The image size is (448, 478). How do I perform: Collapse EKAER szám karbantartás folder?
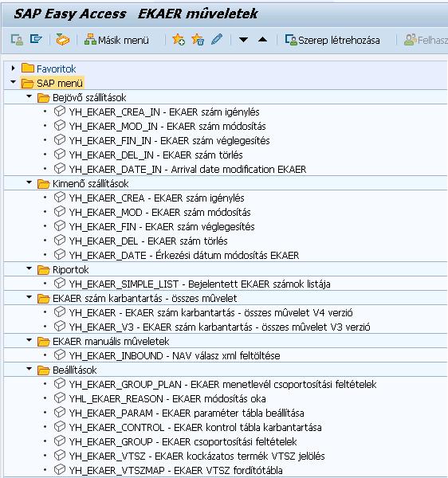(x=29, y=297)
